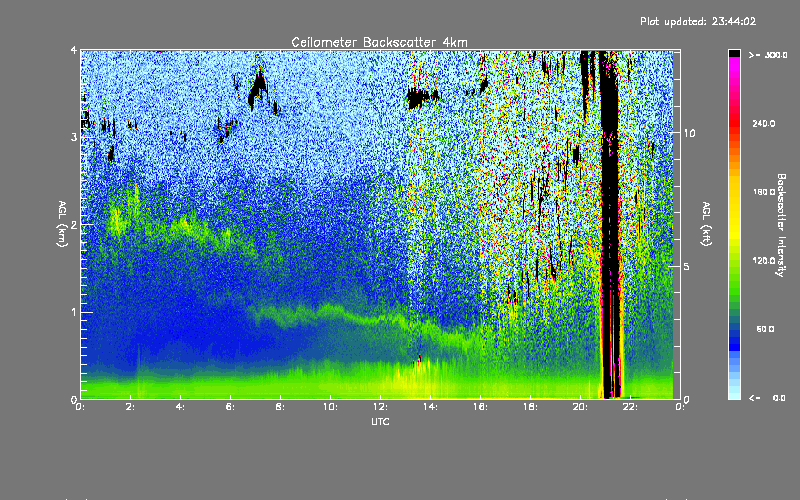800x500 pixels.
Task: Click the '18:' tick on the UTC axis
Action: pos(530,407)
